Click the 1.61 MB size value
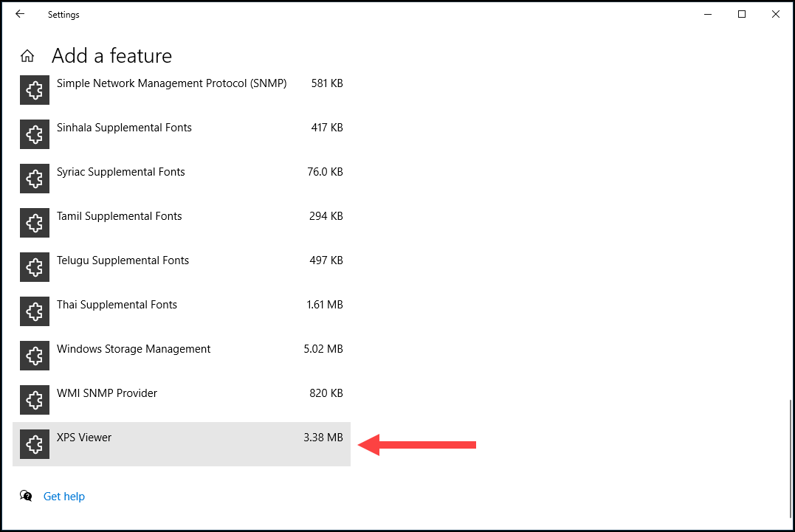This screenshot has height=532, width=795. point(325,305)
